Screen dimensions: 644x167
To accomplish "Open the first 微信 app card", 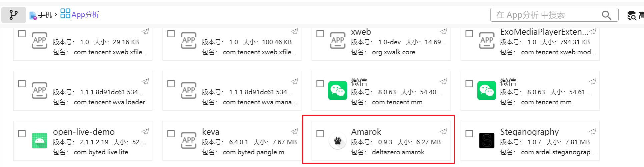I will click(381, 90).
